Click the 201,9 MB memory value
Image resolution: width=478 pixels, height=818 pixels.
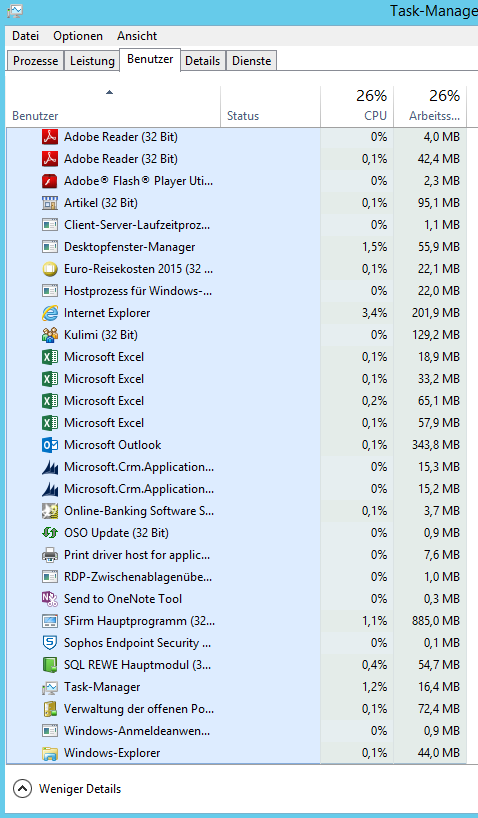[x=435, y=313]
